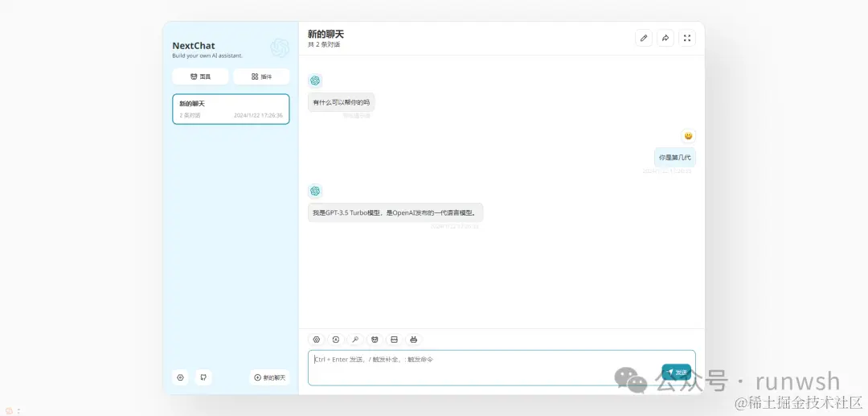868x416 pixels.
Task: Click the message 有什么可以帮你的吗
Action: tap(341, 102)
